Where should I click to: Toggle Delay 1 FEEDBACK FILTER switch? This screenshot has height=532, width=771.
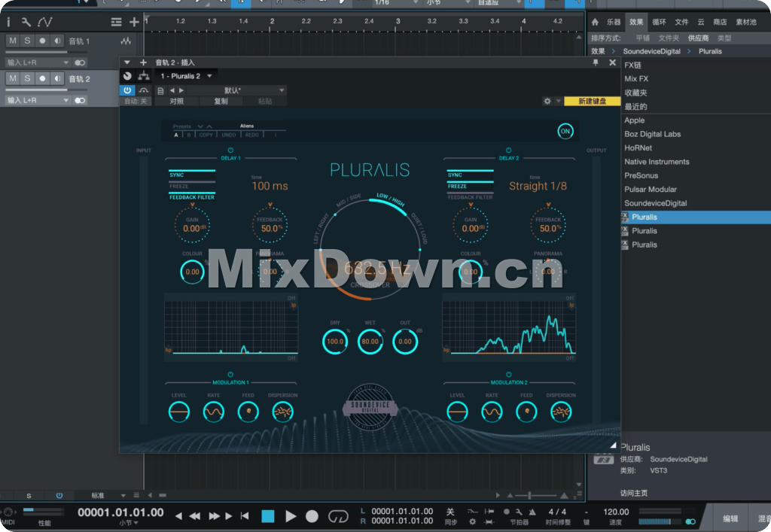pos(192,197)
